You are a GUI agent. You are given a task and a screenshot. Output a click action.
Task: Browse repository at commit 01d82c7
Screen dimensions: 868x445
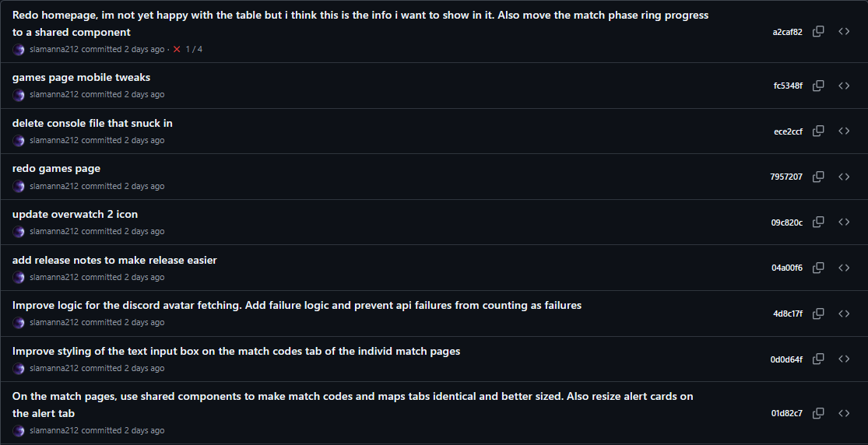tap(844, 412)
